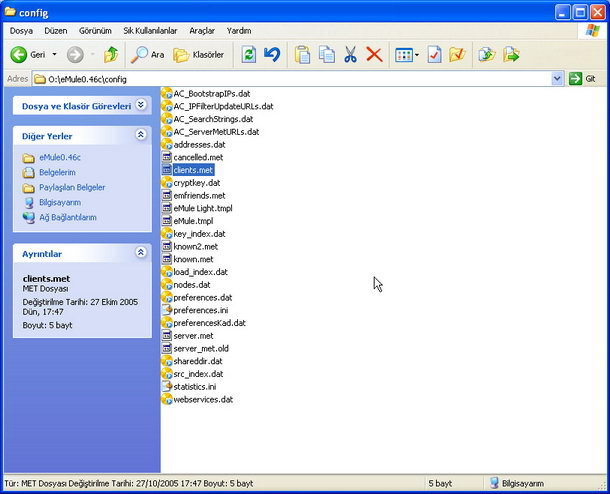This screenshot has height=494, width=610.
Task: Select the preferences.ini file icon
Action: (167, 310)
